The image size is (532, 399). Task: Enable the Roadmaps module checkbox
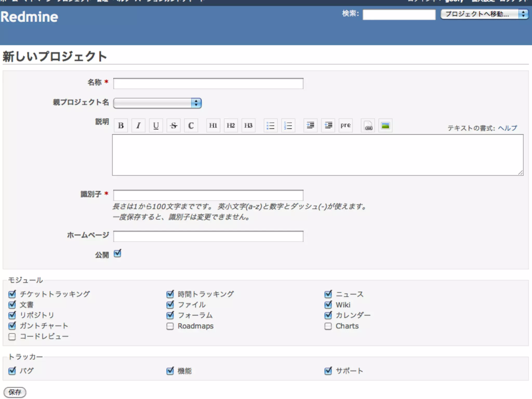[x=170, y=326]
